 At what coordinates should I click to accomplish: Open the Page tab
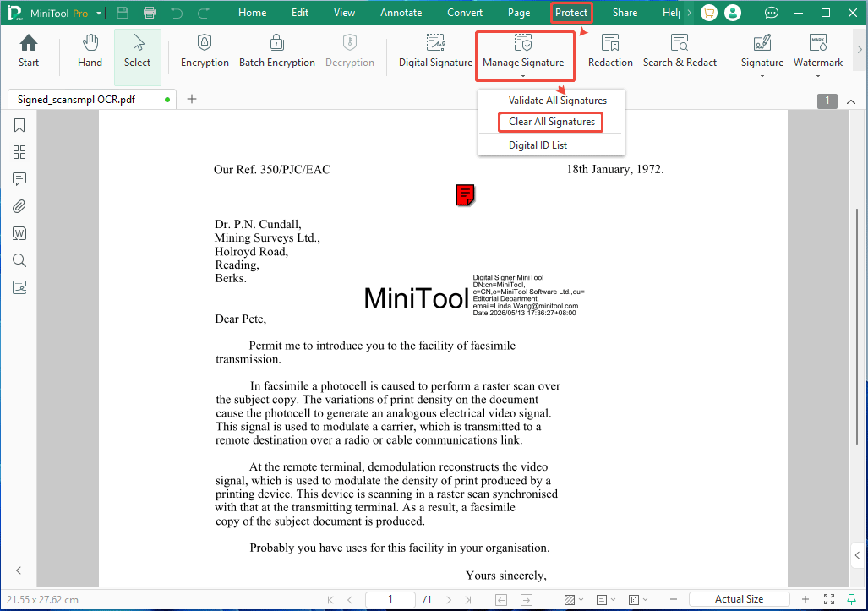[519, 13]
